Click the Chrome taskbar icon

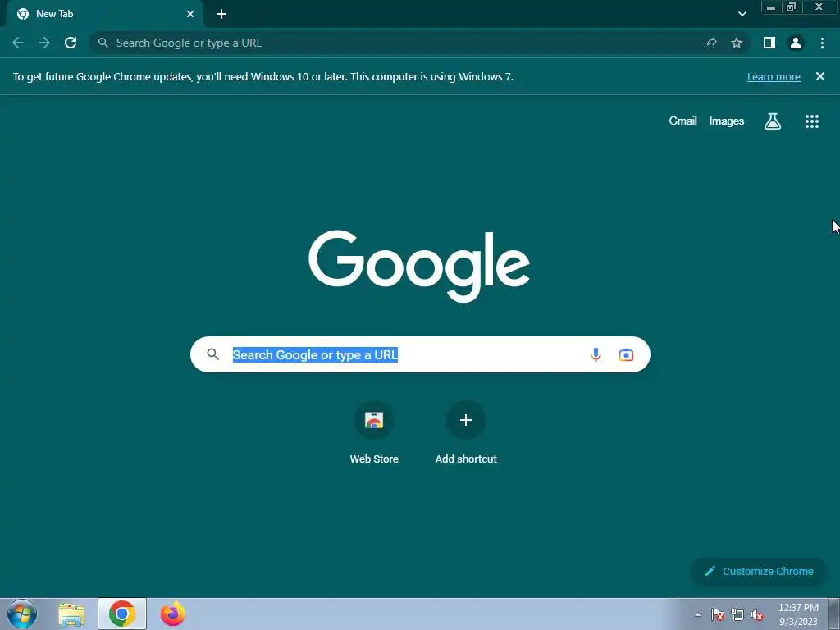click(122, 614)
